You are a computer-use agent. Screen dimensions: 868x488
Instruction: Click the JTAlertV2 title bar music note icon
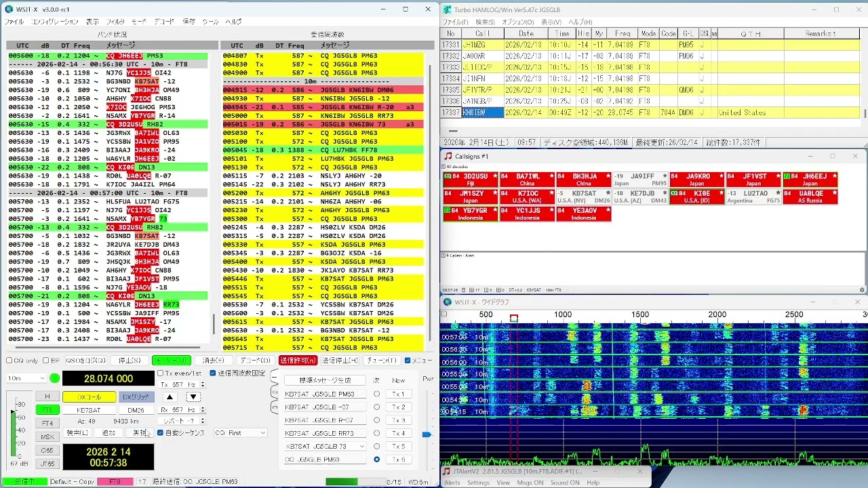[x=447, y=471]
